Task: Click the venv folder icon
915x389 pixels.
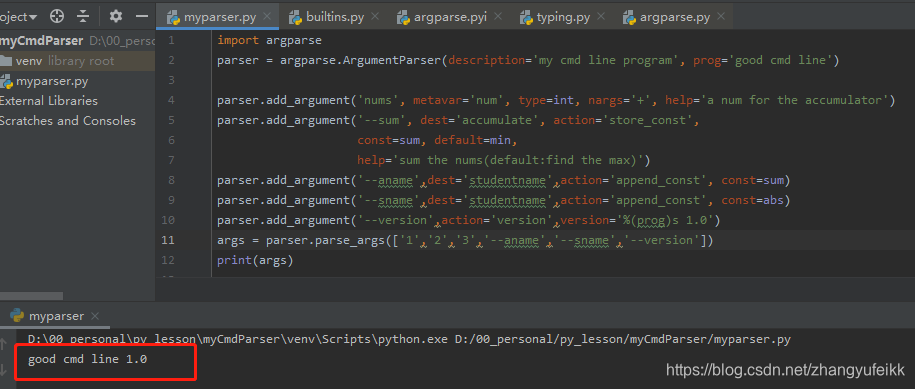Action: pos(6,61)
